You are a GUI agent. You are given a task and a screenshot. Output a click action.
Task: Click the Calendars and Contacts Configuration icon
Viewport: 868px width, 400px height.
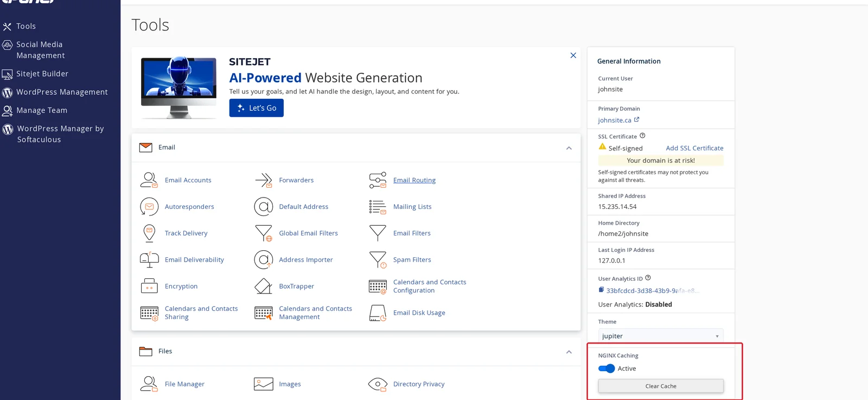pos(378,286)
